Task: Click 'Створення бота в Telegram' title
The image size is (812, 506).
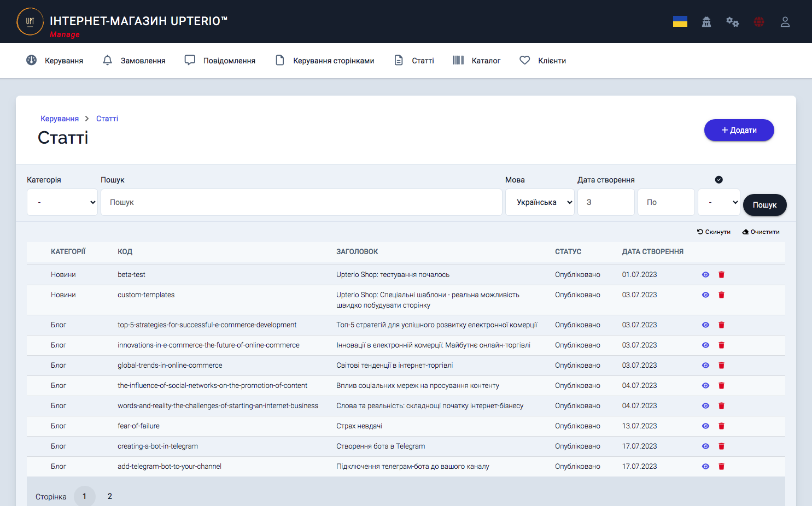Action: tap(381, 446)
